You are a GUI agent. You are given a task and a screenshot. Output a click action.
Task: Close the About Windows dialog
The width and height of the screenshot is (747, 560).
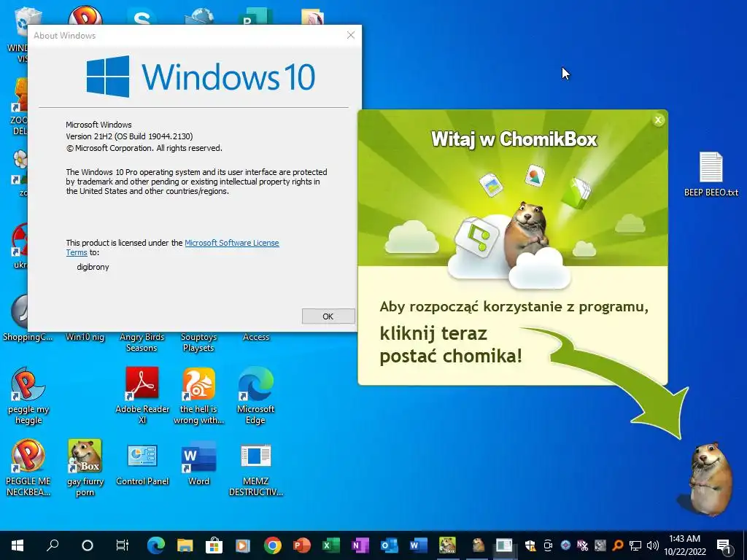pos(351,35)
